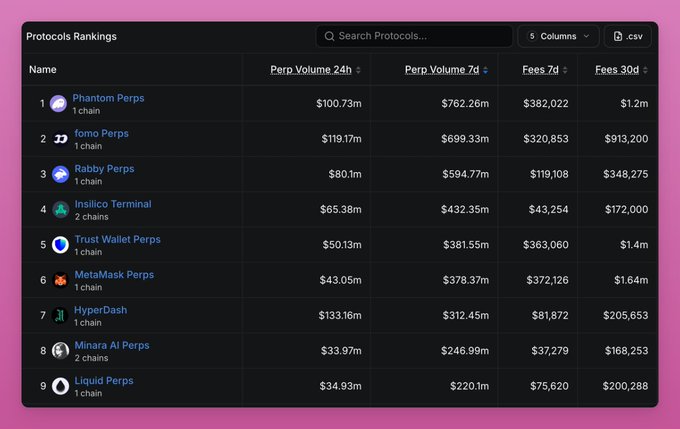The width and height of the screenshot is (680, 429).
Task: Click the $378.37m volume cell
Action: [x=466, y=280]
